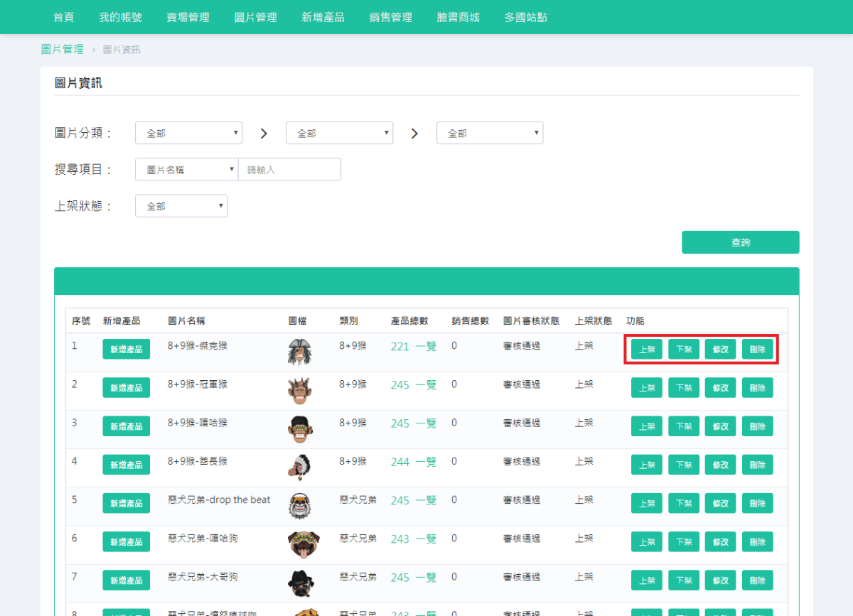Open 一覽 for 惡犬兄弟-嘻哈狗 products
Image resolution: width=853 pixels, height=616 pixels.
[x=426, y=538]
